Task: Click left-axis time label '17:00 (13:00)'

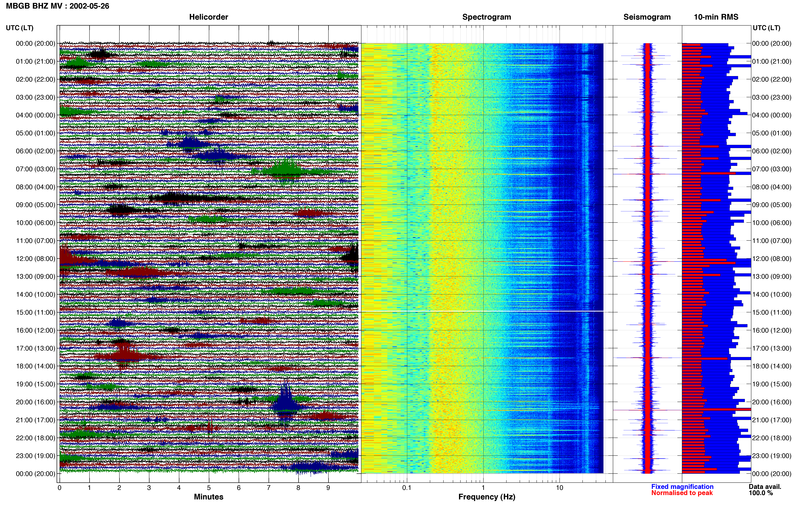Action: 36,348
